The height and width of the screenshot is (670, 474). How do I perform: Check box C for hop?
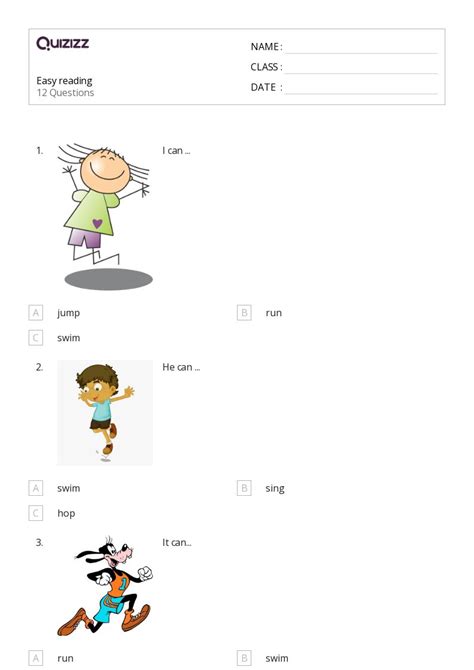(x=35, y=513)
